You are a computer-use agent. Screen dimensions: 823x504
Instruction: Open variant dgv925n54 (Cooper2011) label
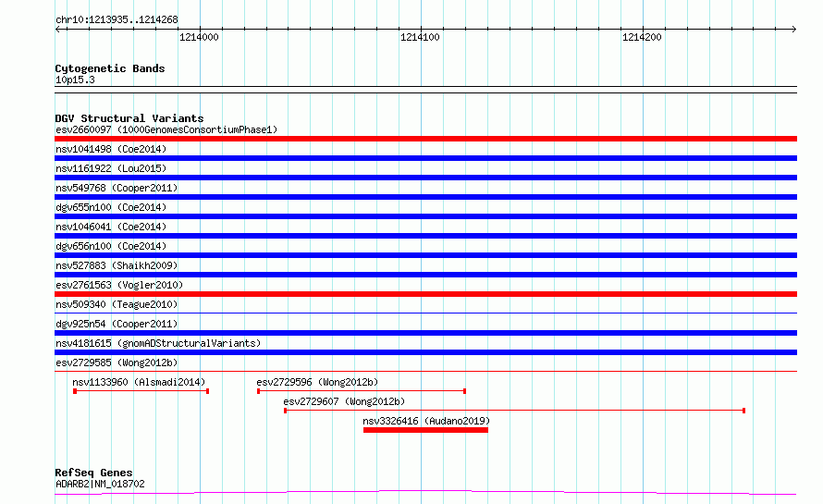click(117, 324)
